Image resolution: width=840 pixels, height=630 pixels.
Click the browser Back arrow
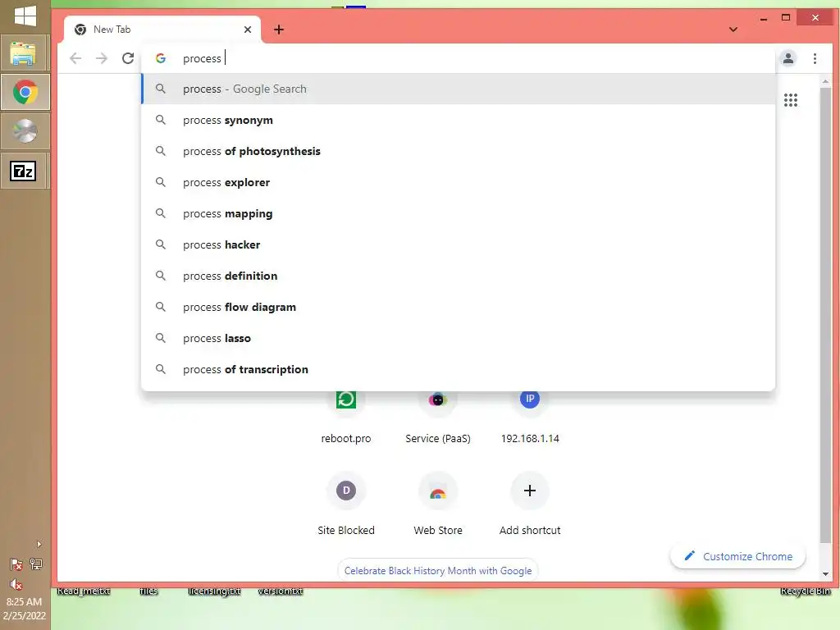(75, 58)
